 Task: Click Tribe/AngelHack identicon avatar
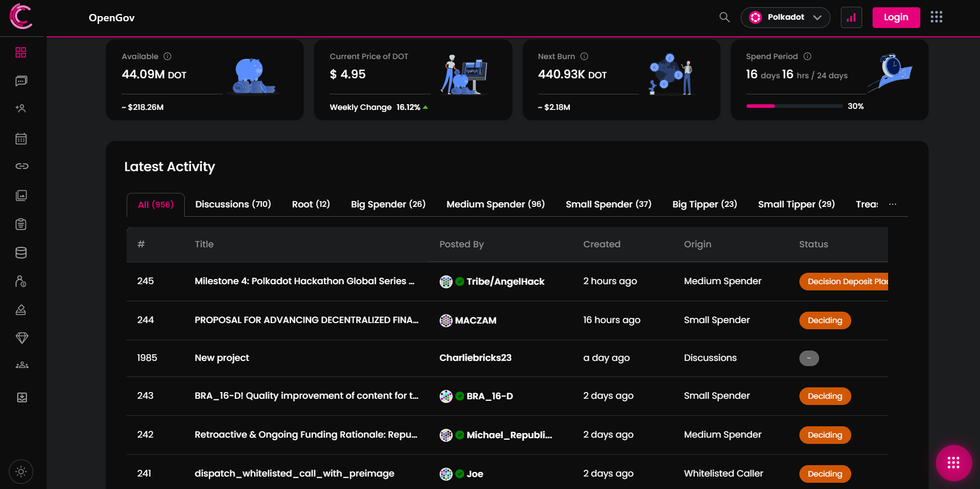[446, 282]
